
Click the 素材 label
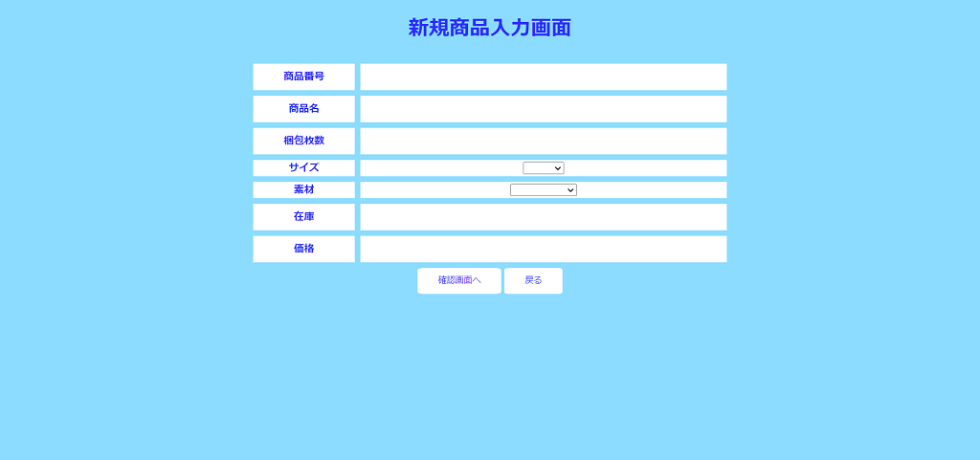(303, 189)
